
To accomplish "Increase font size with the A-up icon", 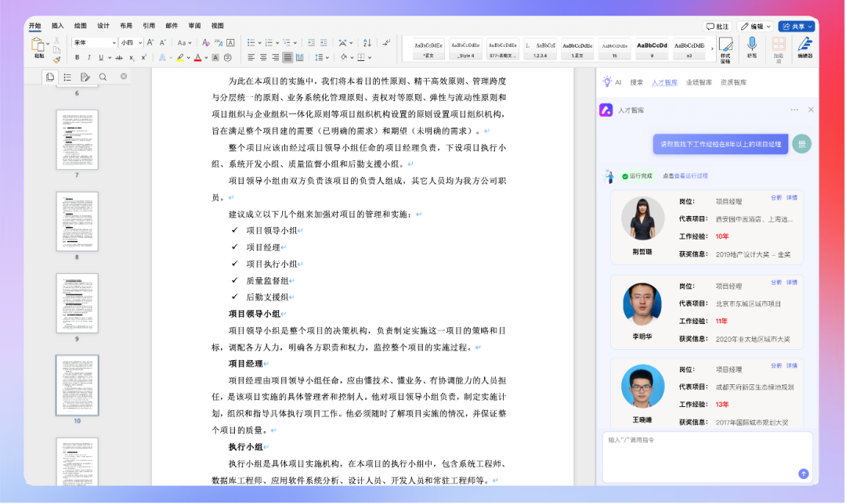I will tap(150, 42).
